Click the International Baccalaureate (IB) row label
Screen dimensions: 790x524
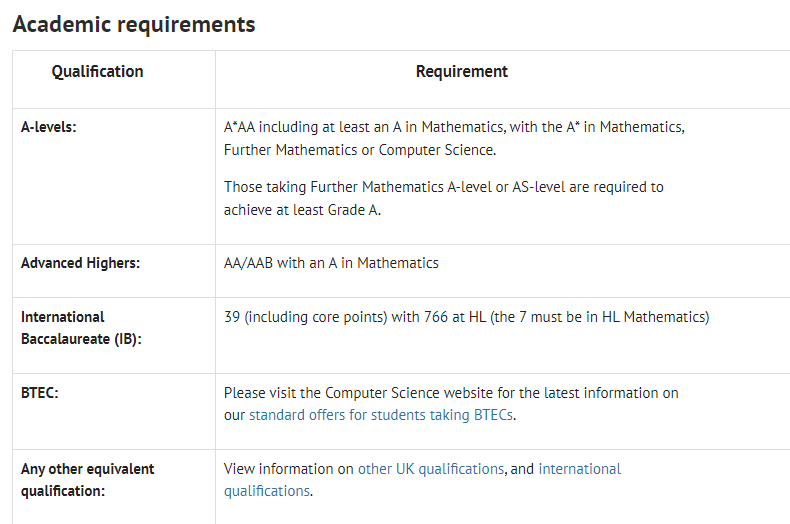pyautogui.click(x=81, y=328)
